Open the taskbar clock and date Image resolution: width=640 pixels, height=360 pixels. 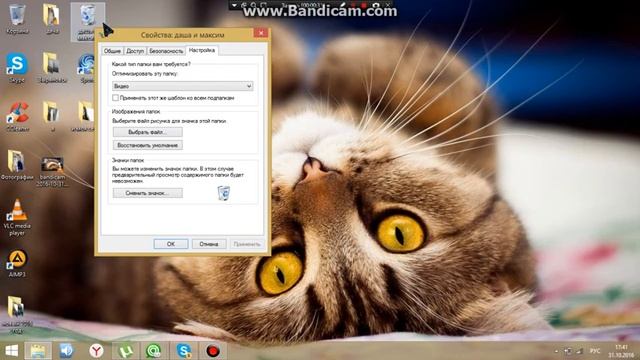point(621,351)
